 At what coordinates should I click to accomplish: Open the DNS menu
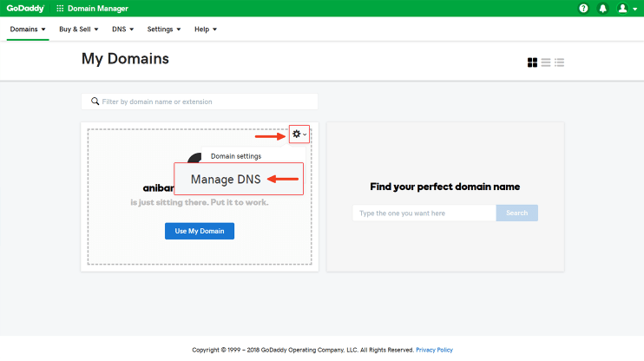click(x=122, y=30)
